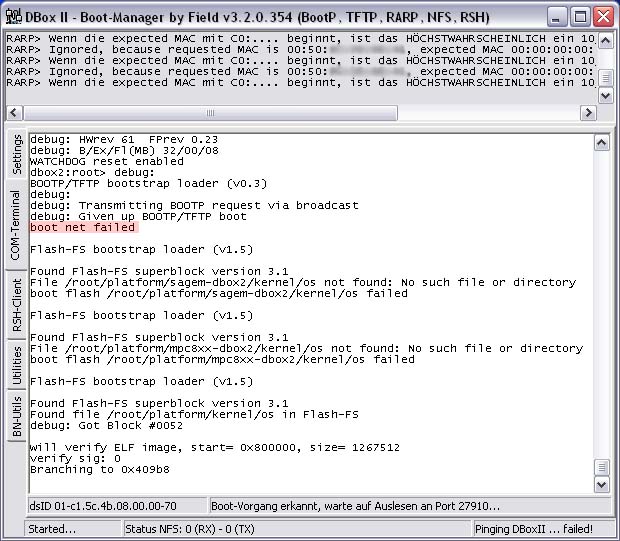Click 'boot flash /root/platform/sagem-dbox2/kernel/os failed' line

click(219, 293)
